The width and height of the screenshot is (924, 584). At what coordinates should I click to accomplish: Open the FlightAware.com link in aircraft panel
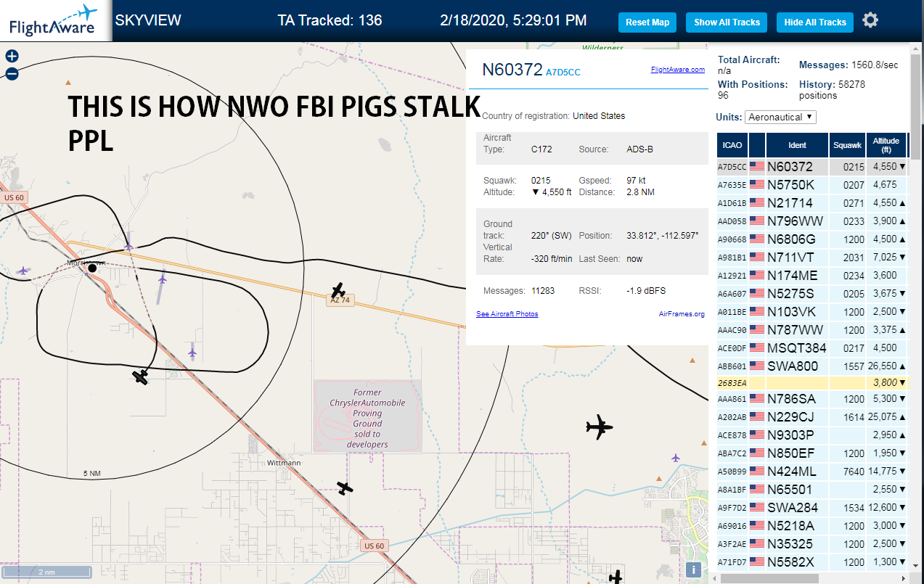(x=678, y=70)
